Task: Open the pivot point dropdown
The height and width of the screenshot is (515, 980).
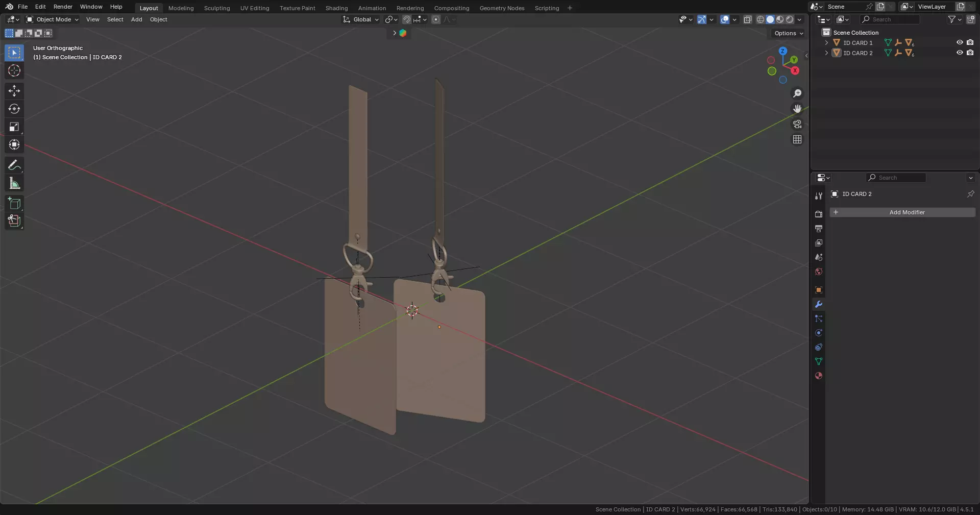Action: (x=391, y=19)
